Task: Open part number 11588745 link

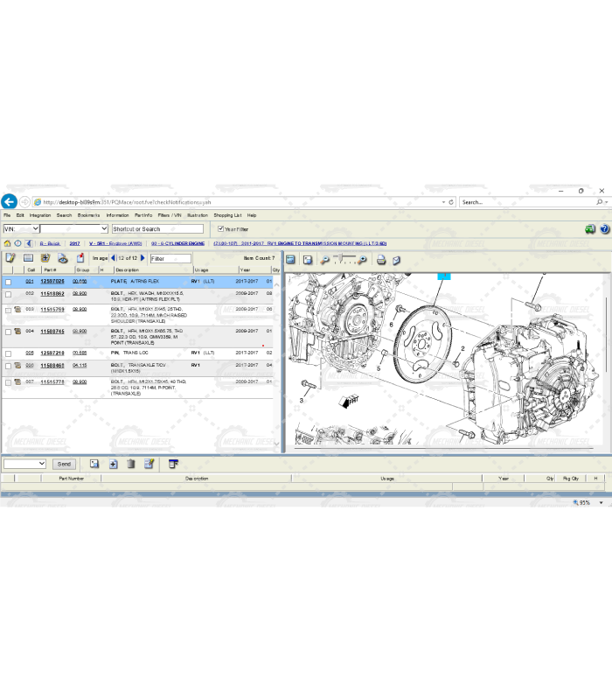Action: [x=52, y=332]
